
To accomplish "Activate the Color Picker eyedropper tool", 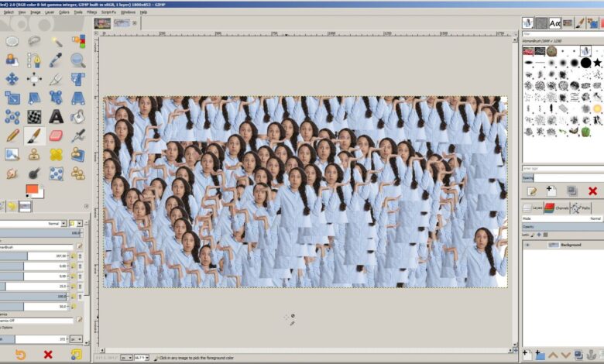I will pos(56,60).
